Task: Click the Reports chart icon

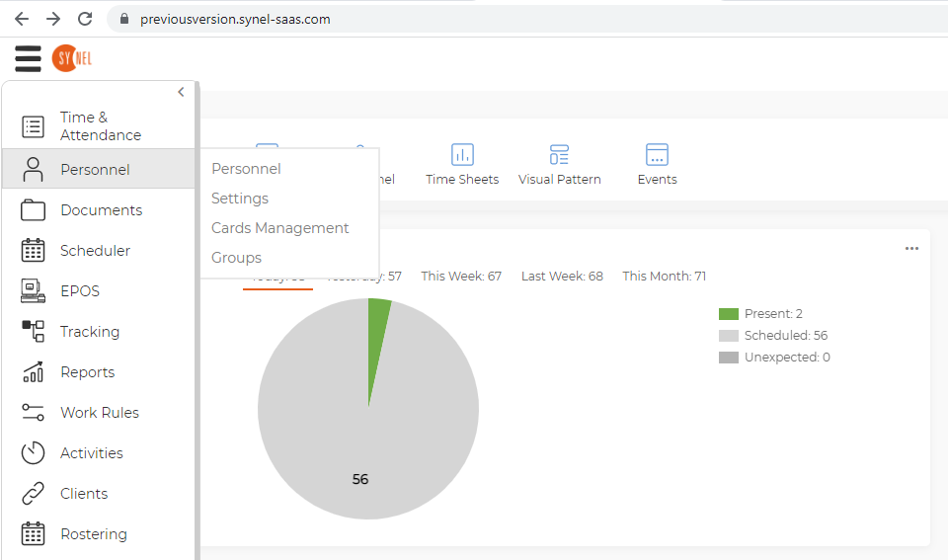Action: [x=33, y=372]
